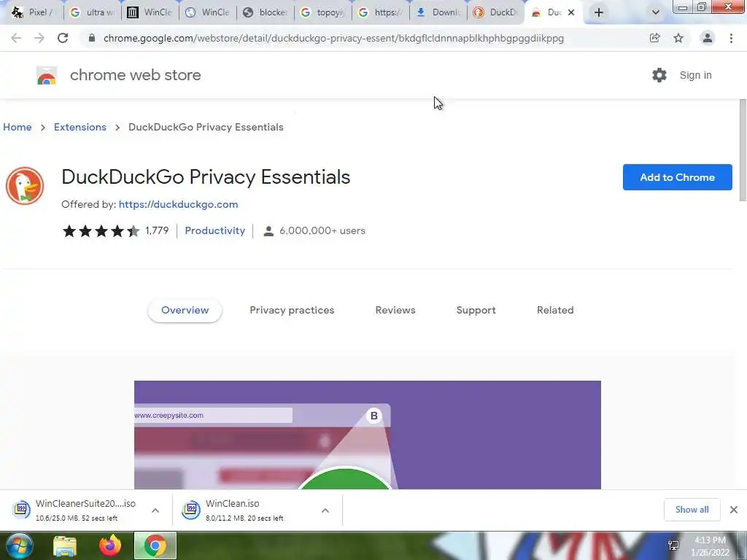Dismiss the downloads bar

coord(734,510)
